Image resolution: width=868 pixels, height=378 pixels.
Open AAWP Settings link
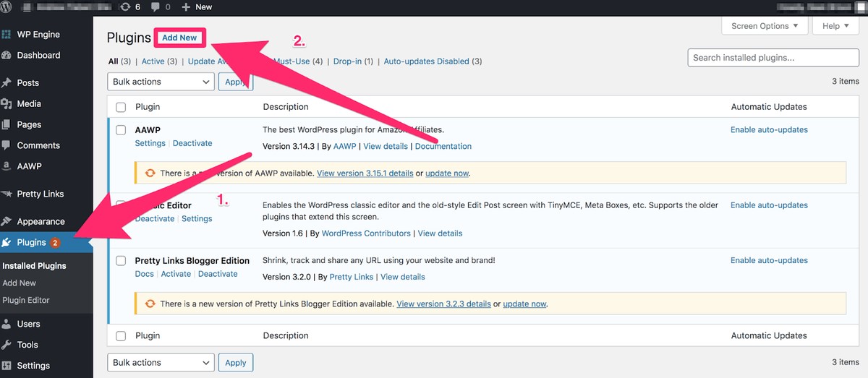[x=150, y=143]
